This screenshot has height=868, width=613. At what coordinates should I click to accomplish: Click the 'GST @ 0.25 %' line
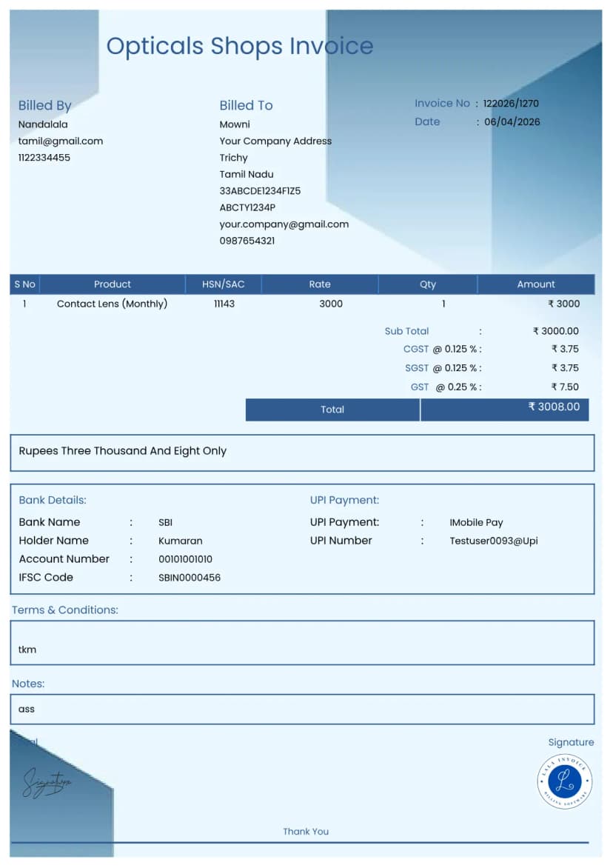[446, 387]
